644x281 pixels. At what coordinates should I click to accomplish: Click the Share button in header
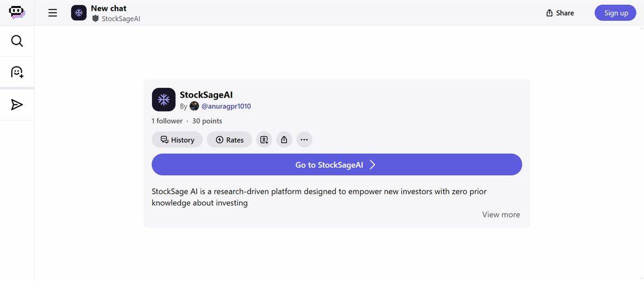pyautogui.click(x=560, y=13)
